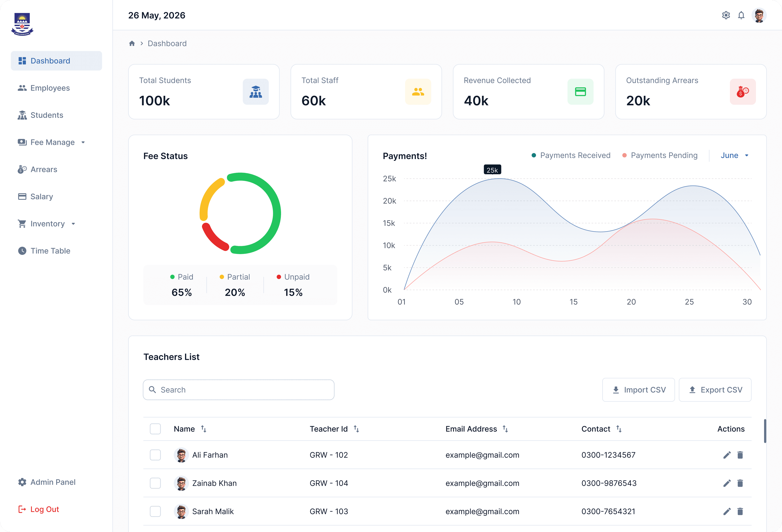
Task: Open the Students sidebar item
Action: click(40, 115)
